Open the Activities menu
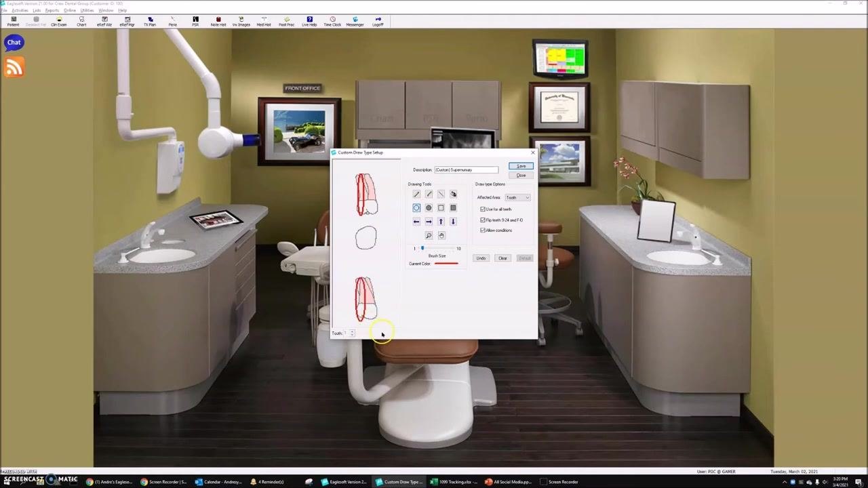This screenshot has width=868, height=488. [20, 11]
